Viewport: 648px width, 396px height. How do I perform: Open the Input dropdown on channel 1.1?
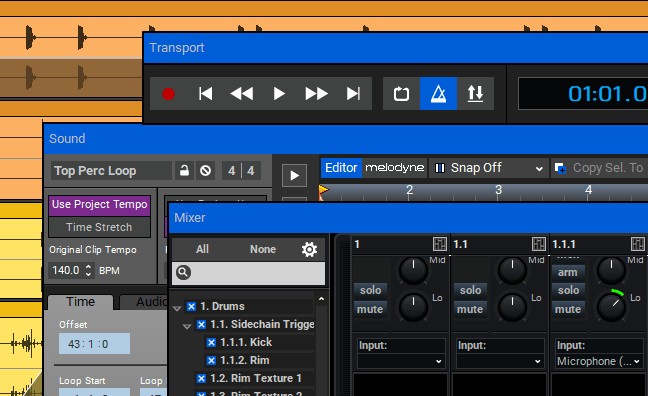click(500, 361)
